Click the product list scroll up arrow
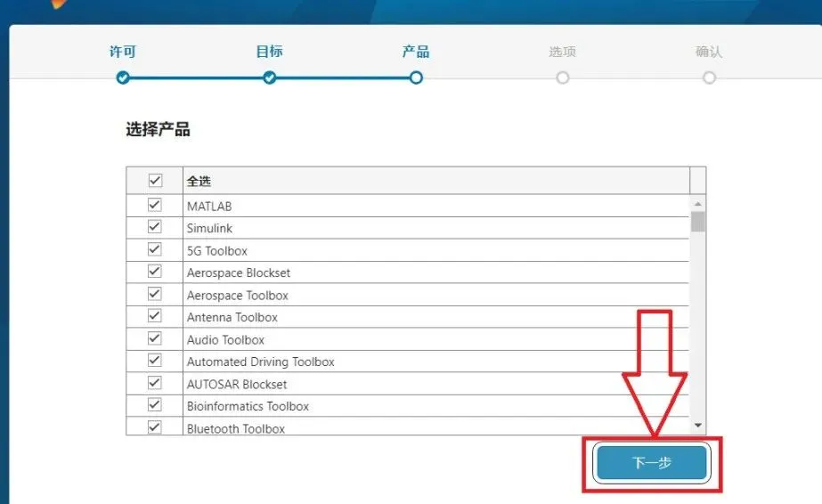Screen dimensions: 822x504 [697, 203]
